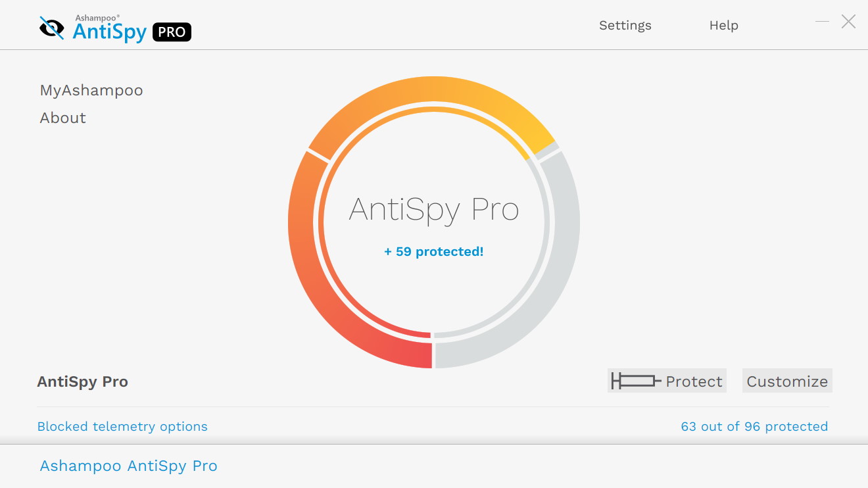Click Ashampoo AntiSpy Pro footer link

pyautogui.click(x=129, y=466)
